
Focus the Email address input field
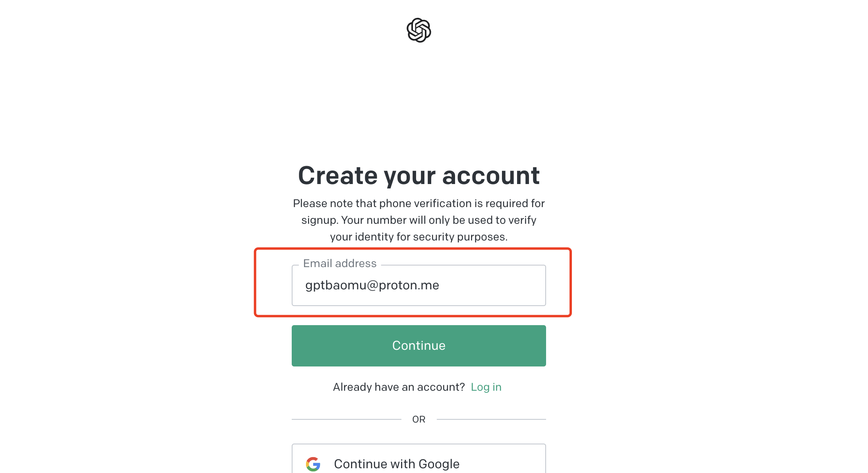(418, 285)
